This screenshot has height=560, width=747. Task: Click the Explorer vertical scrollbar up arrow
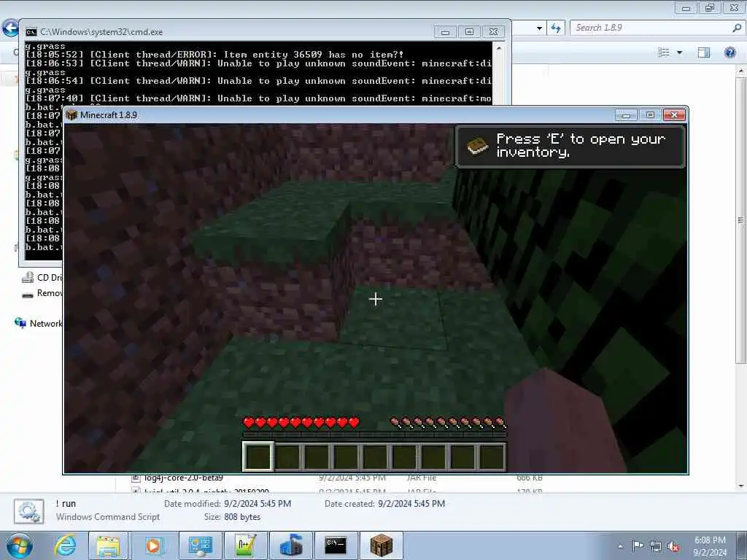pyautogui.click(x=741, y=71)
